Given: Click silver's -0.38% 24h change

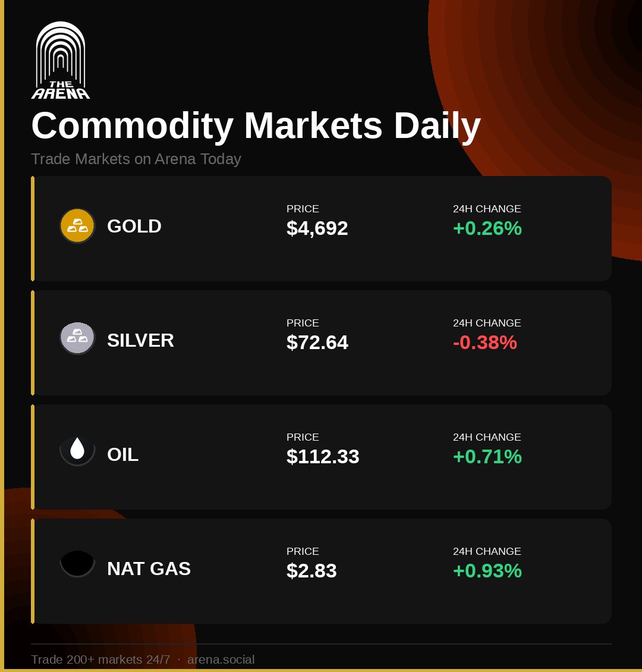Looking at the screenshot, I should pos(484,343).
